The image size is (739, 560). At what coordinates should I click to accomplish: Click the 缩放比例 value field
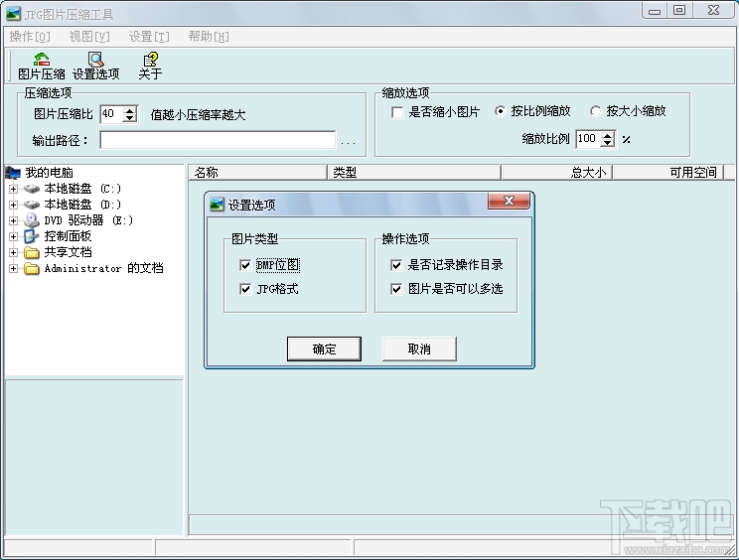588,139
